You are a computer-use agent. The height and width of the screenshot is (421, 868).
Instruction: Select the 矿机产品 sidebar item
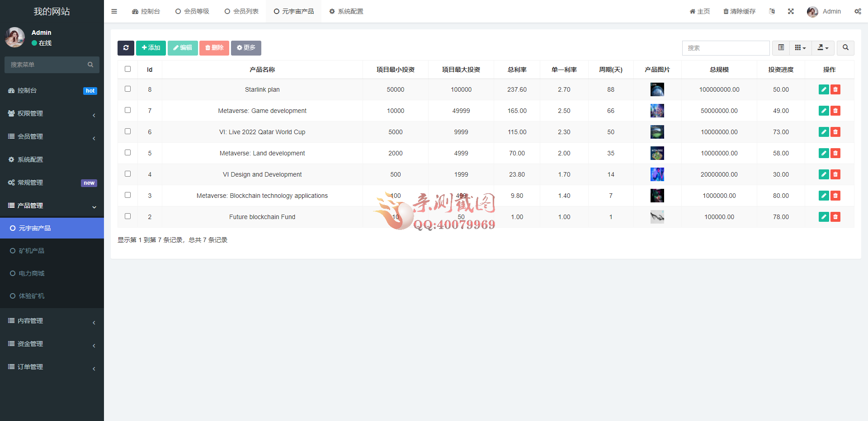32,250
